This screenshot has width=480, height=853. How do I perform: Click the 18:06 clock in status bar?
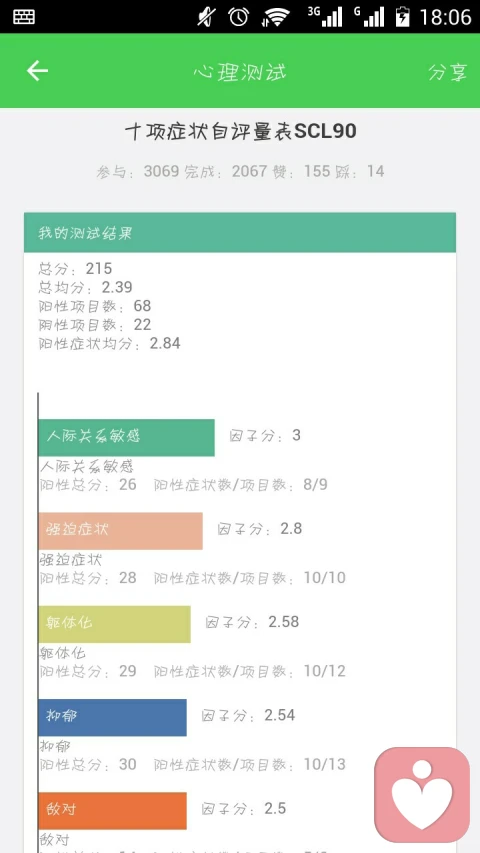[x=445, y=17]
